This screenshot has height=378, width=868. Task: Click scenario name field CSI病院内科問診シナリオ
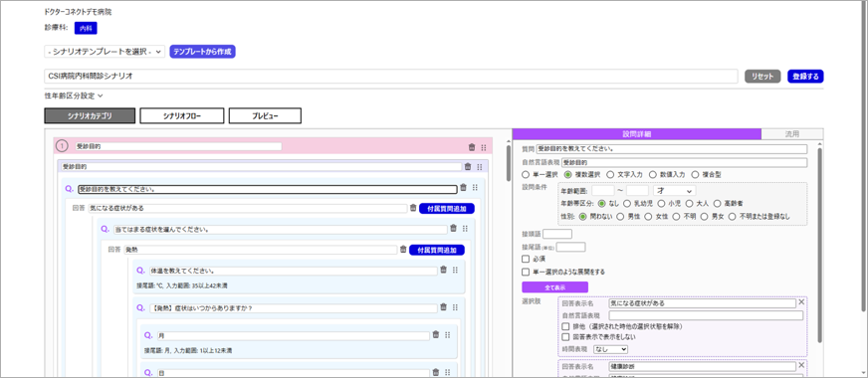click(x=391, y=77)
